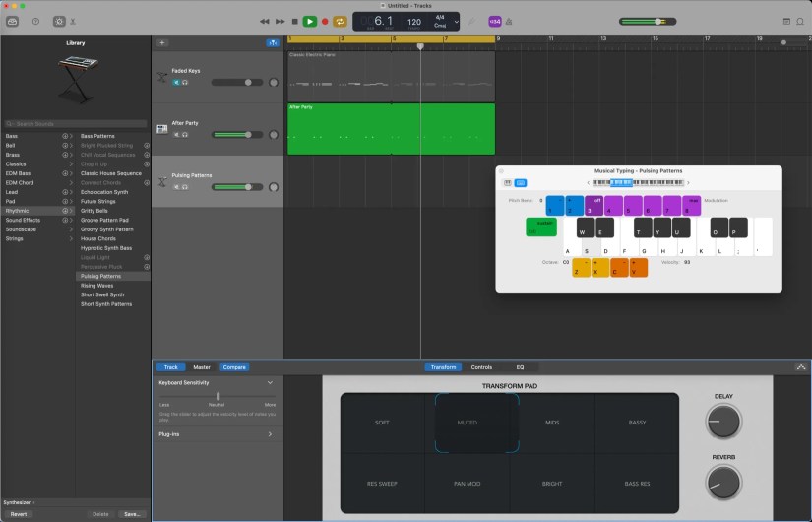Viewport: 812px width, 522px height.
Task: Click the green After Party region
Action: (x=391, y=129)
